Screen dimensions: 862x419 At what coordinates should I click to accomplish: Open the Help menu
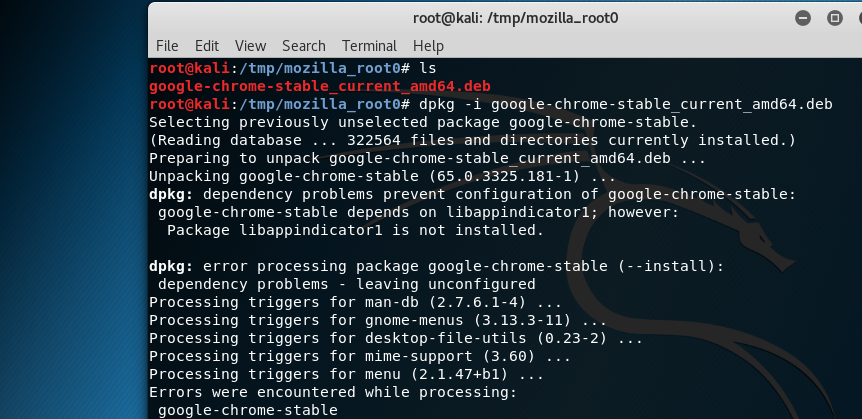tap(428, 46)
